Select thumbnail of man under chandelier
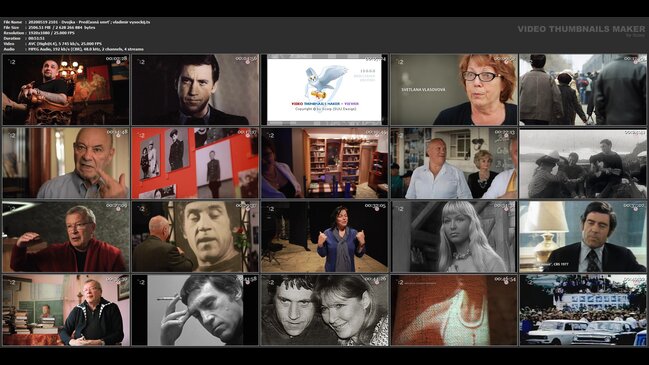649x365 pixels. coord(66,90)
